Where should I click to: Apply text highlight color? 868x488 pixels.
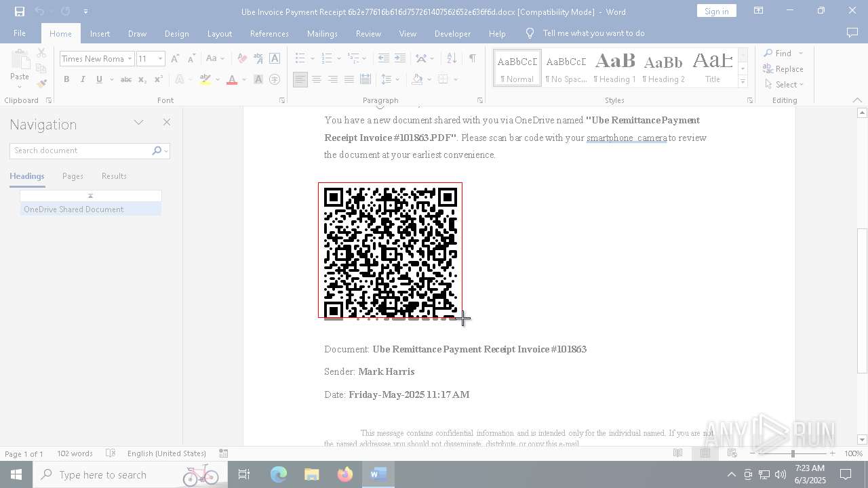[x=205, y=79]
